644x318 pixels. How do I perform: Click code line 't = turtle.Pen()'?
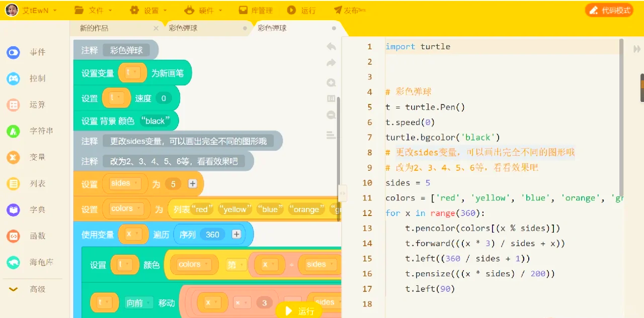pyautogui.click(x=425, y=107)
